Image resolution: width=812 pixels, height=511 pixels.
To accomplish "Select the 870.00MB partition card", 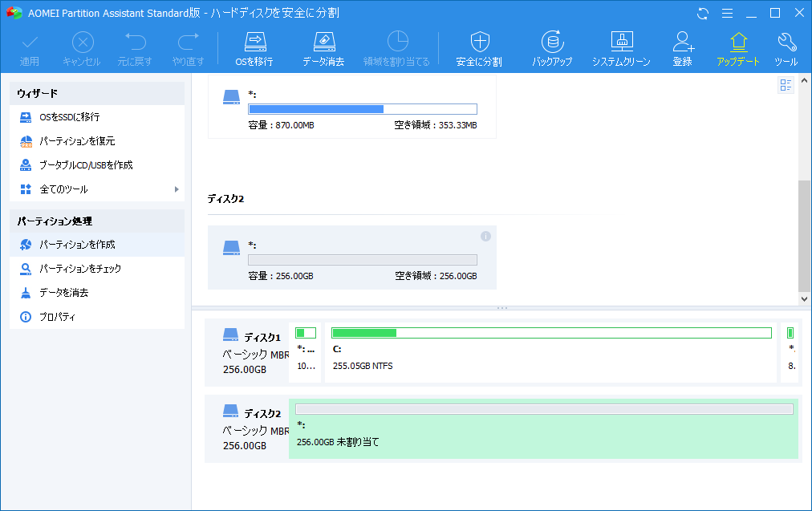I will (x=352, y=107).
